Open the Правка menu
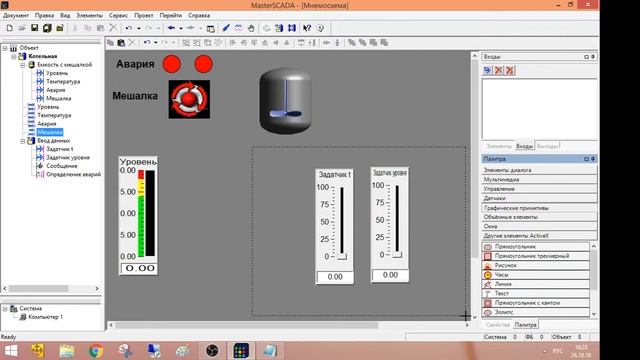The image size is (640, 360). pyautogui.click(x=44, y=16)
